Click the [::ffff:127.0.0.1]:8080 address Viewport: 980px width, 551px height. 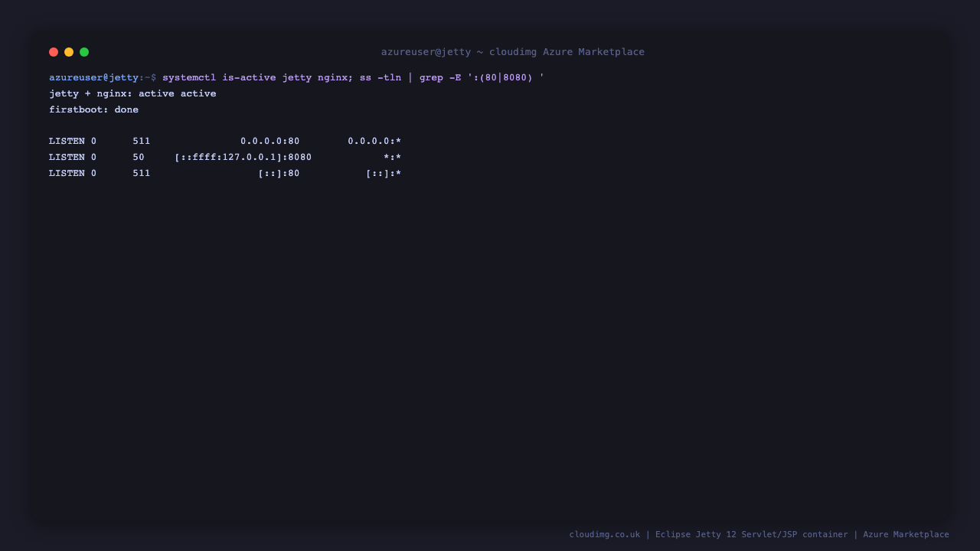click(243, 158)
